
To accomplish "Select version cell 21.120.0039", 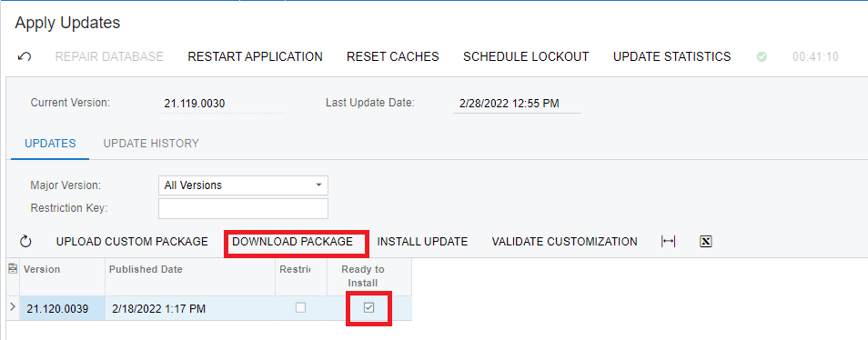I will (x=63, y=308).
